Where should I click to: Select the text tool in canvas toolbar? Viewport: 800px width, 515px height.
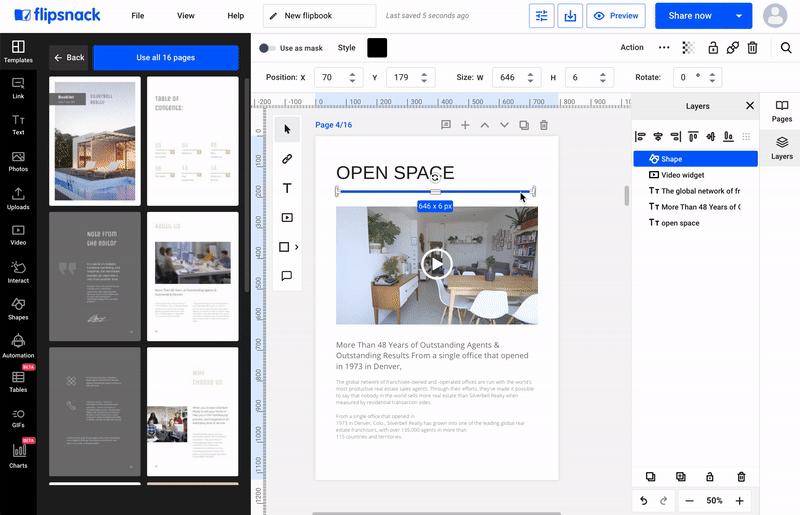click(287, 188)
